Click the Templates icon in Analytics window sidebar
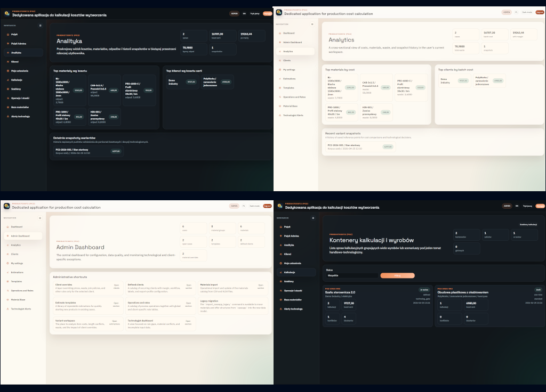The height and width of the screenshot is (392, 546). click(279, 88)
